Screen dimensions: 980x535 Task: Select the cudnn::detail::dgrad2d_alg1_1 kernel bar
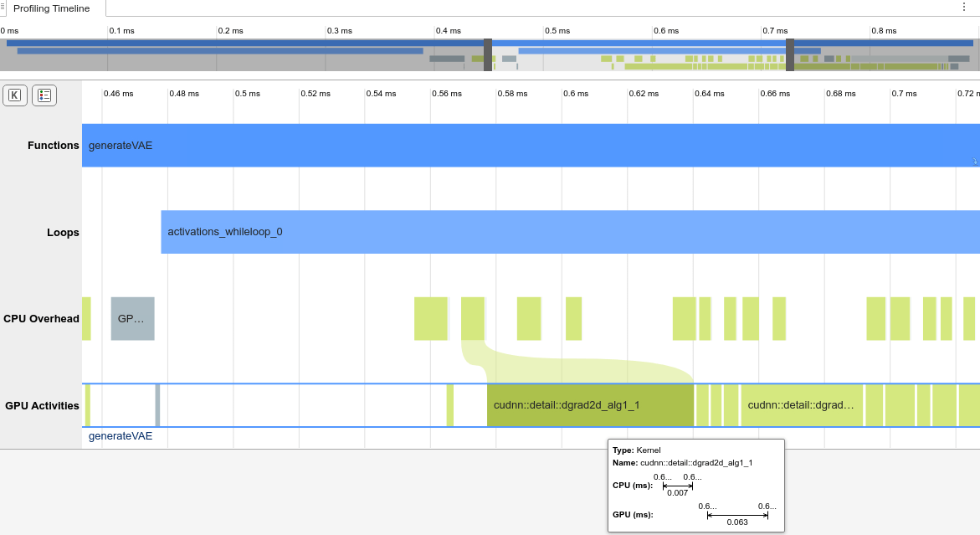pyautogui.click(x=590, y=405)
